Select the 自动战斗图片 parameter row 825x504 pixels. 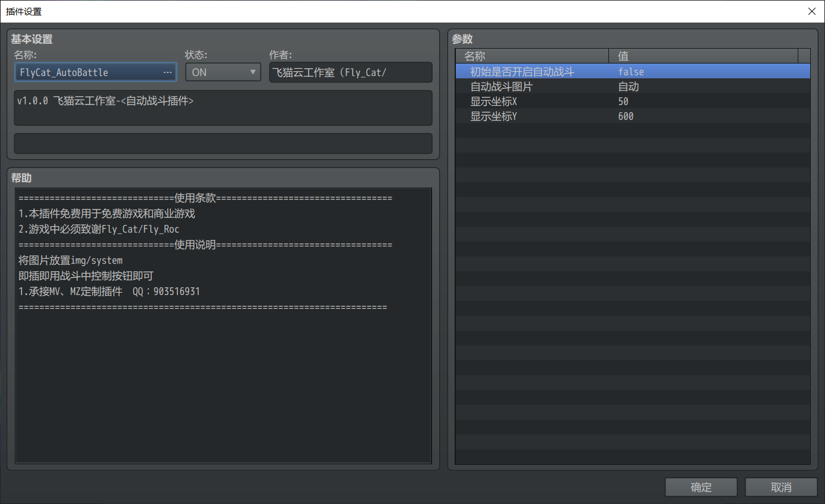[x=633, y=86]
